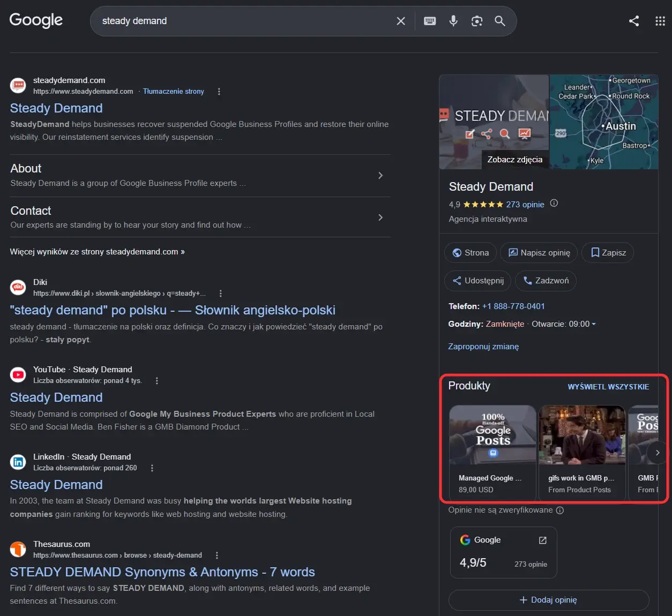Open three-dot menu for steadydemand.com result
672x616 pixels.
tap(219, 92)
